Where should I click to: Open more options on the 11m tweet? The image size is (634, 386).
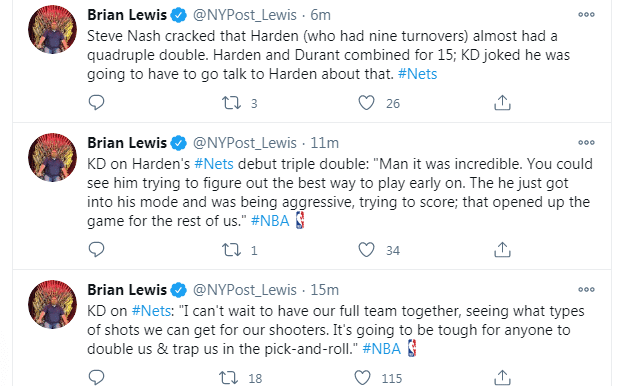pos(586,142)
